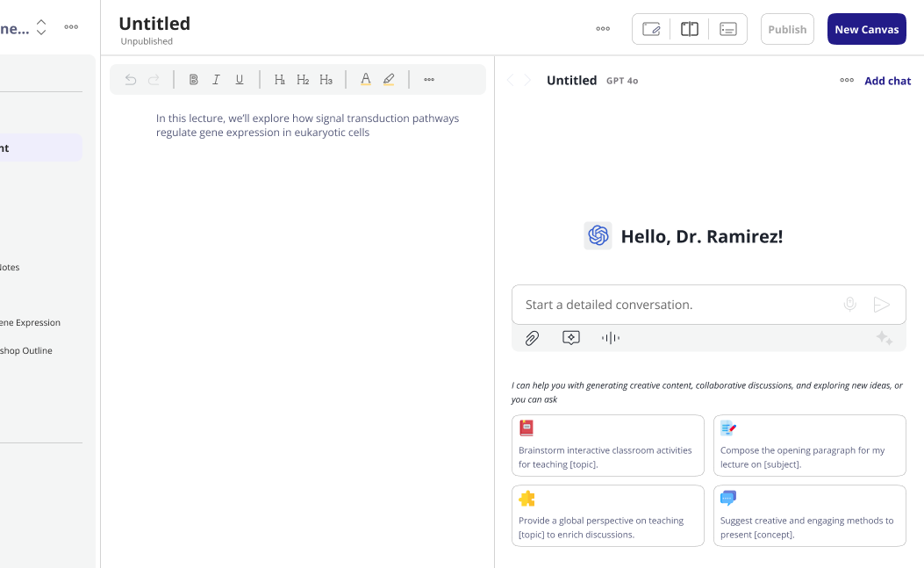
Task: Open the text color picker
Action: coord(365,80)
